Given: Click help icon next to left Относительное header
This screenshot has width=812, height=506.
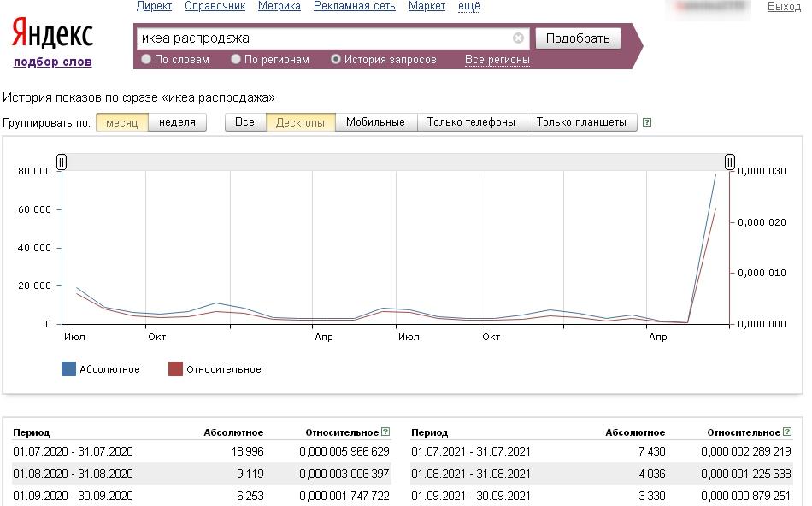Looking at the screenshot, I should click(x=385, y=432).
